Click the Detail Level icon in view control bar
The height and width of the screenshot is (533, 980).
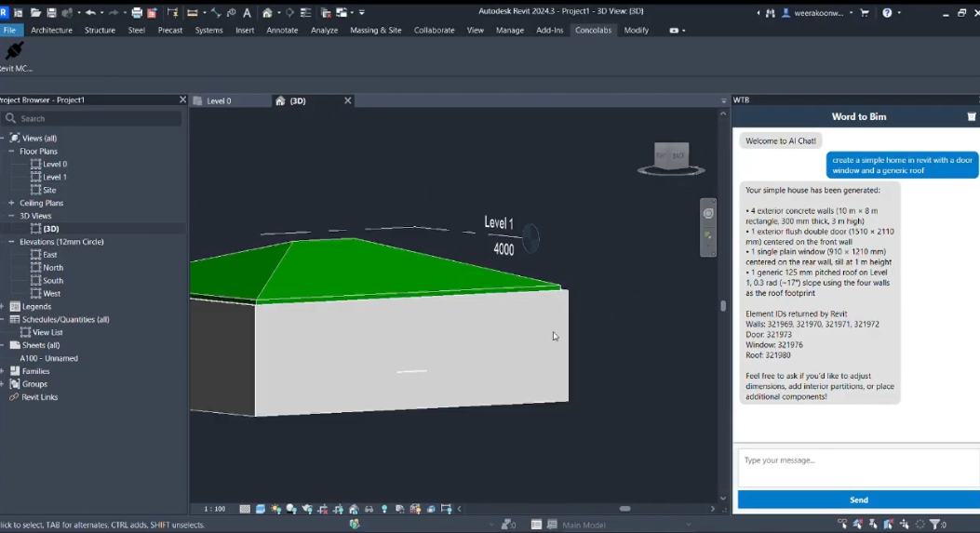245,509
